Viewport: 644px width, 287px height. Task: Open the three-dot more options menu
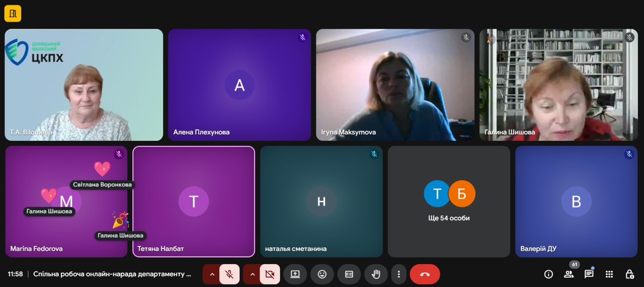point(398,274)
